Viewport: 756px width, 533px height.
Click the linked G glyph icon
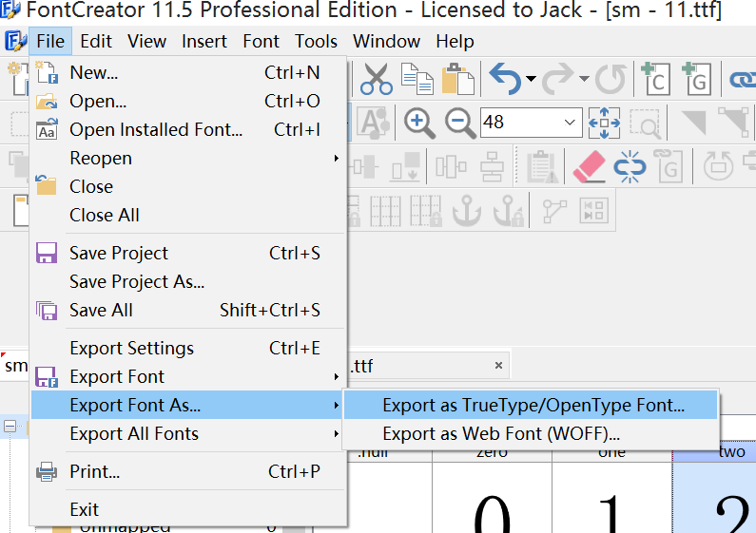[669, 167]
